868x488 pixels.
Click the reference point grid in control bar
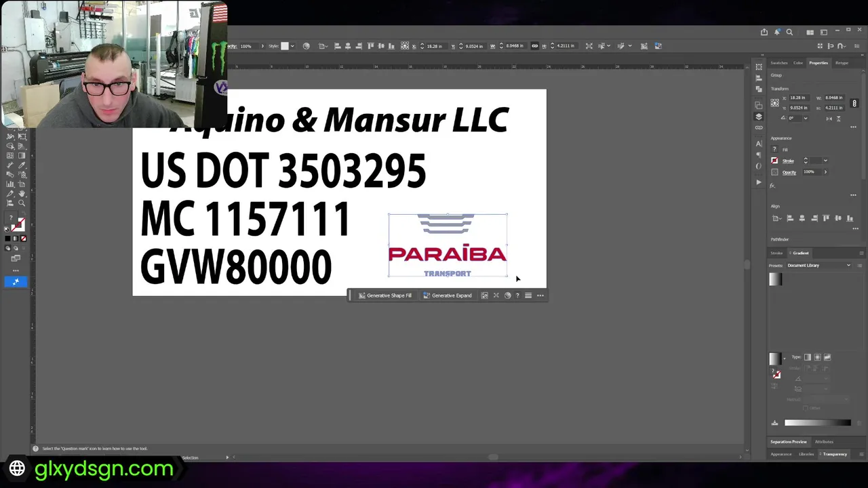click(x=405, y=46)
